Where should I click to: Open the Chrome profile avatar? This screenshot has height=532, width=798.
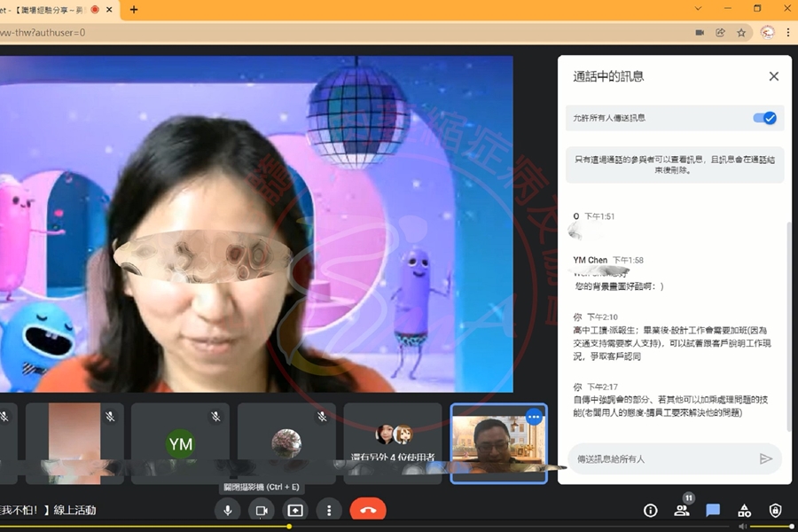point(767,33)
